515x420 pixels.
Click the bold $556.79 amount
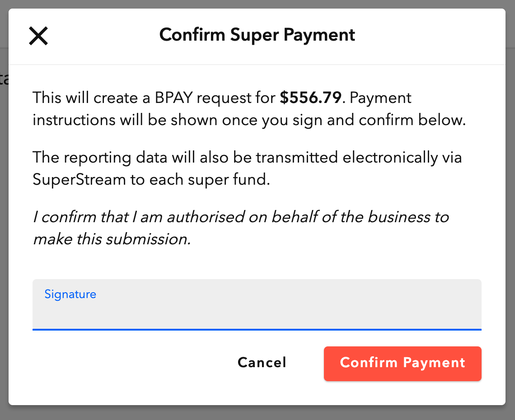pos(310,98)
